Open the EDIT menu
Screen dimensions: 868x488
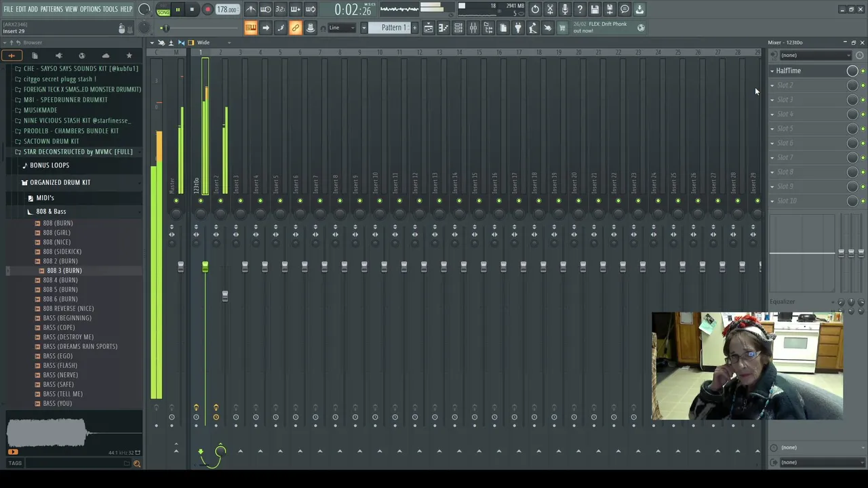pyautogui.click(x=20, y=9)
